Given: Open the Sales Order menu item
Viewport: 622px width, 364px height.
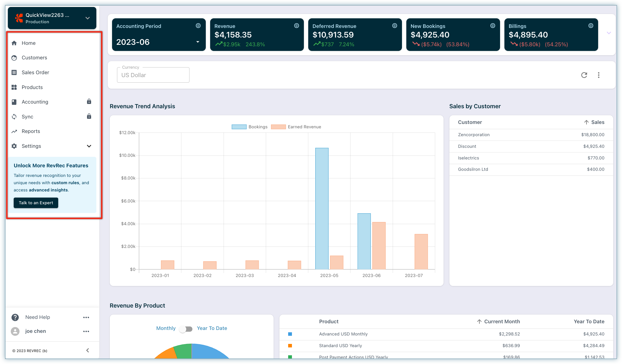Looking at the screenshot, I should pos(36,72).
